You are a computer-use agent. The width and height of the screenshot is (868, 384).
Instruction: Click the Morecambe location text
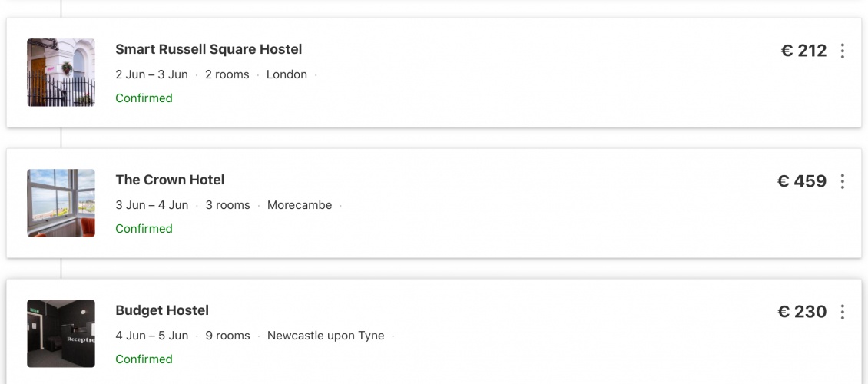click(x=300, y=205)
